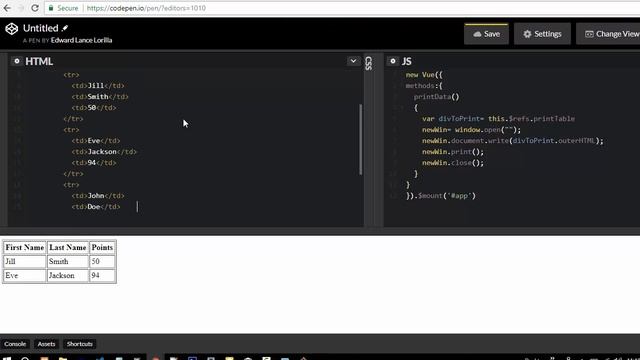The height and width of the screenshot is (360, 640).
Task: Click the HTML panel title
Action: pos(39,61)
